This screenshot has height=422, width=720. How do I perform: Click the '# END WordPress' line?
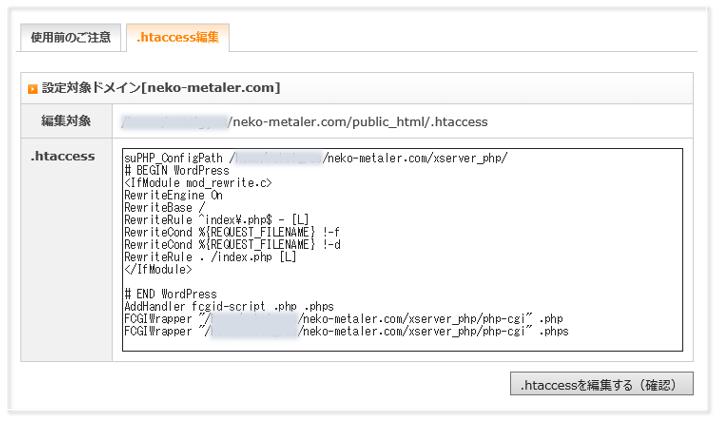tap(170, 294)
